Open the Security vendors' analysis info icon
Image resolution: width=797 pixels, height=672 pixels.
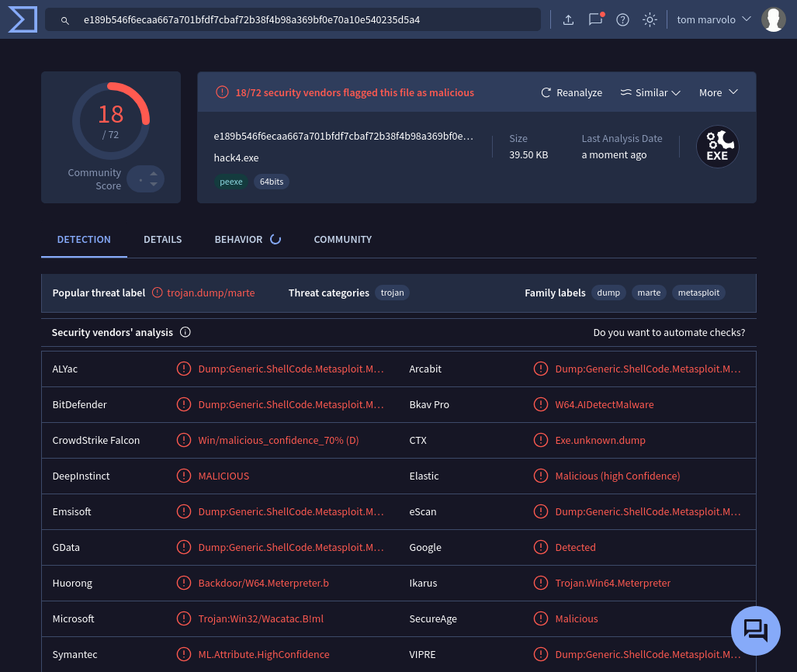[185, 332]
